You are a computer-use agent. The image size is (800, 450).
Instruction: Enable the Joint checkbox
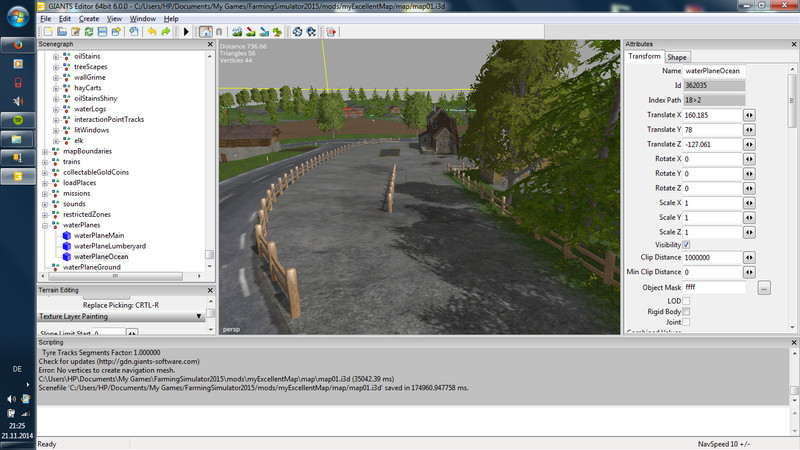[x=686, y=322]
